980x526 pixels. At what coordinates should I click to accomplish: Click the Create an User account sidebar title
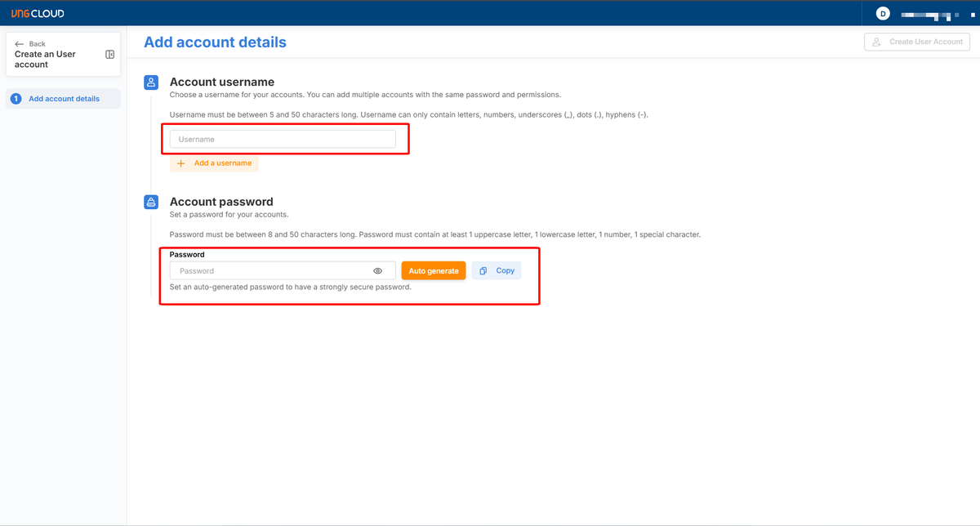[x=45, y=60]
